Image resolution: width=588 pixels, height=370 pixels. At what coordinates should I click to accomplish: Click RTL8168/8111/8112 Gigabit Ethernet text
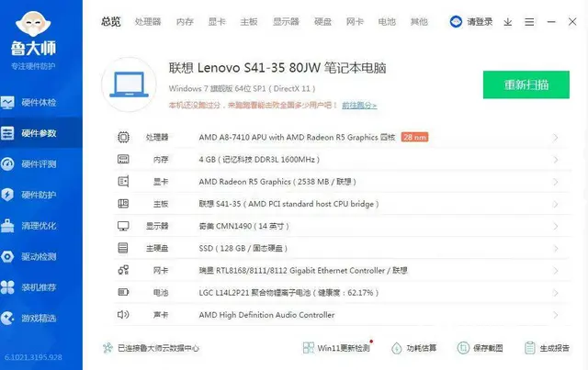tap(303, 270)
